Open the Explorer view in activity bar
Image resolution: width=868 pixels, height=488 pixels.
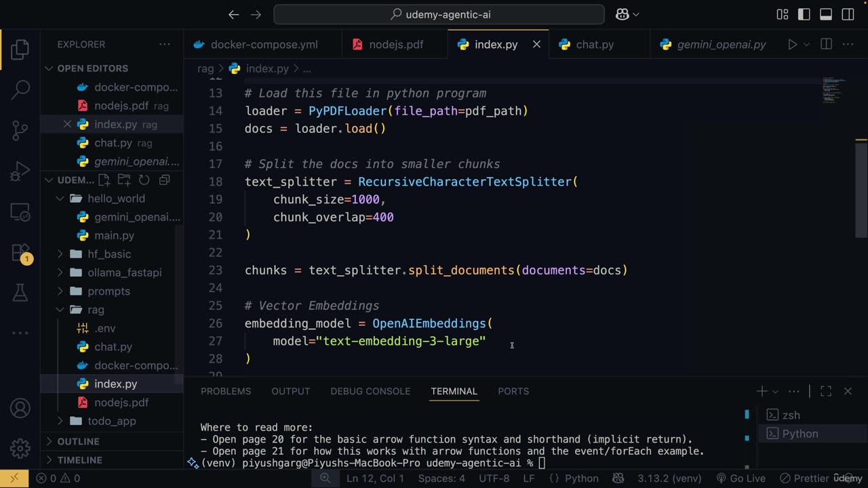[x=20, y=49]
